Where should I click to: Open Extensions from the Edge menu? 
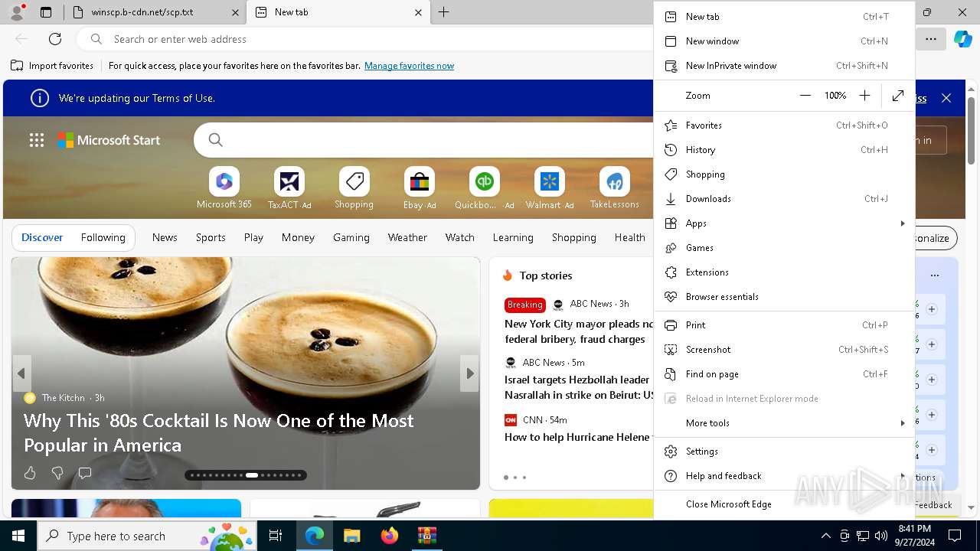click(784, 272)
